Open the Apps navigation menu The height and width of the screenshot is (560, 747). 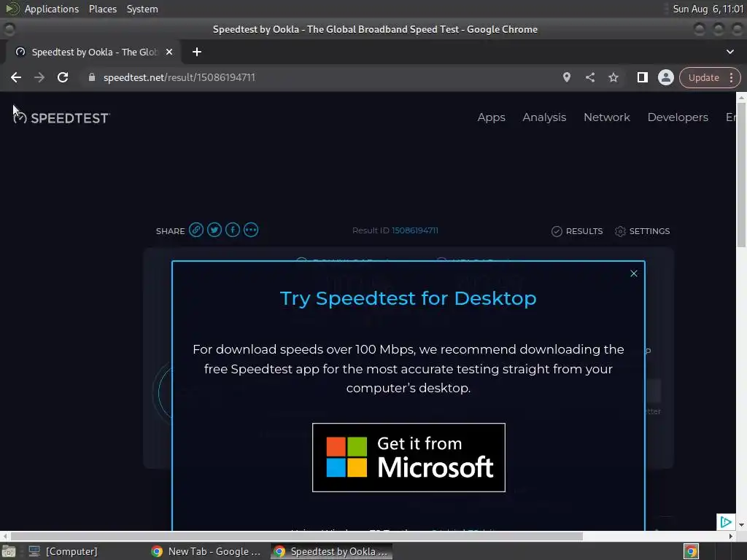click(491, 117)
